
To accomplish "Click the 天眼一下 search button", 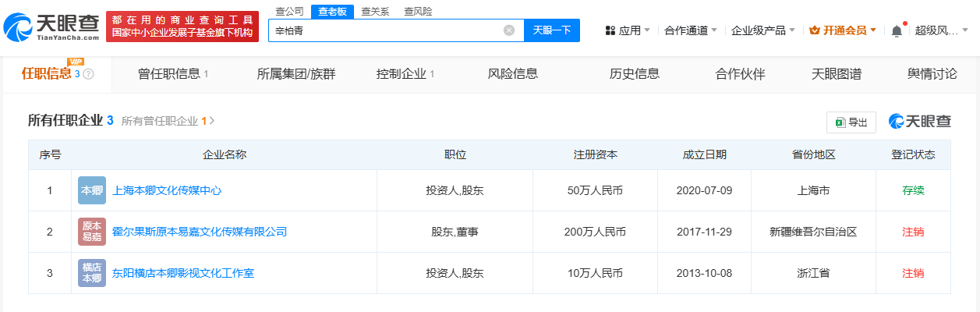I will tap(552, 30).
